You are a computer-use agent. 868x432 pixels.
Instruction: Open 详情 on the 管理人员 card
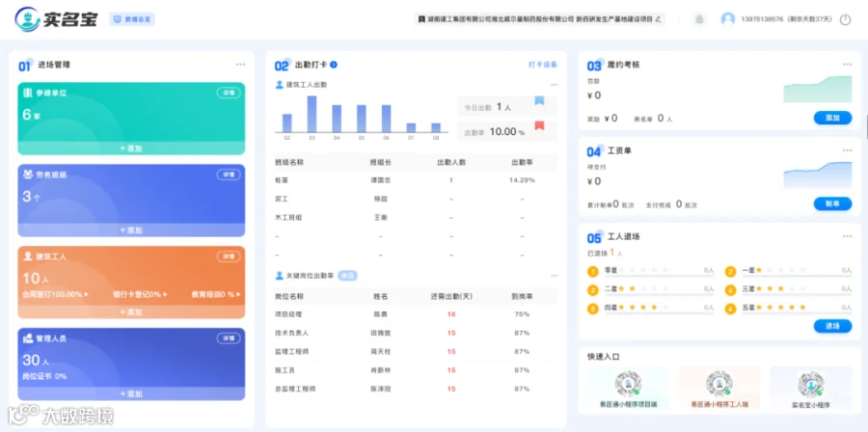[x=229, y=338]
